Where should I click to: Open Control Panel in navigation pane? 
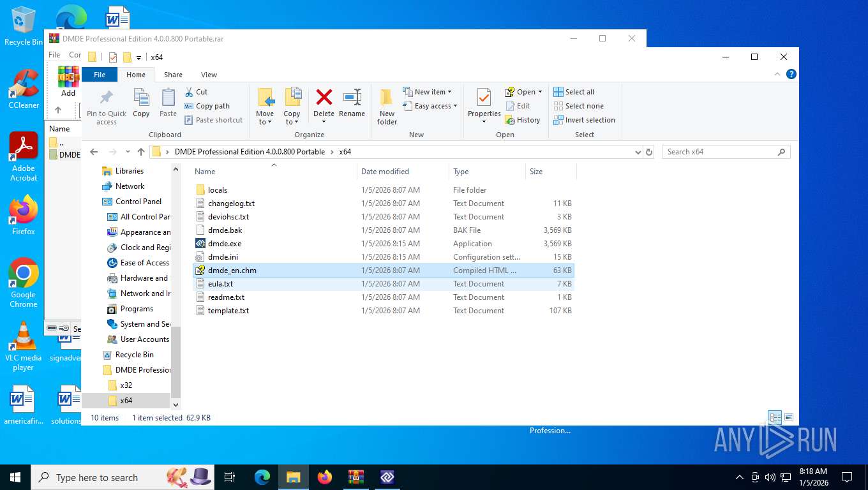click(x=138, y=202)
